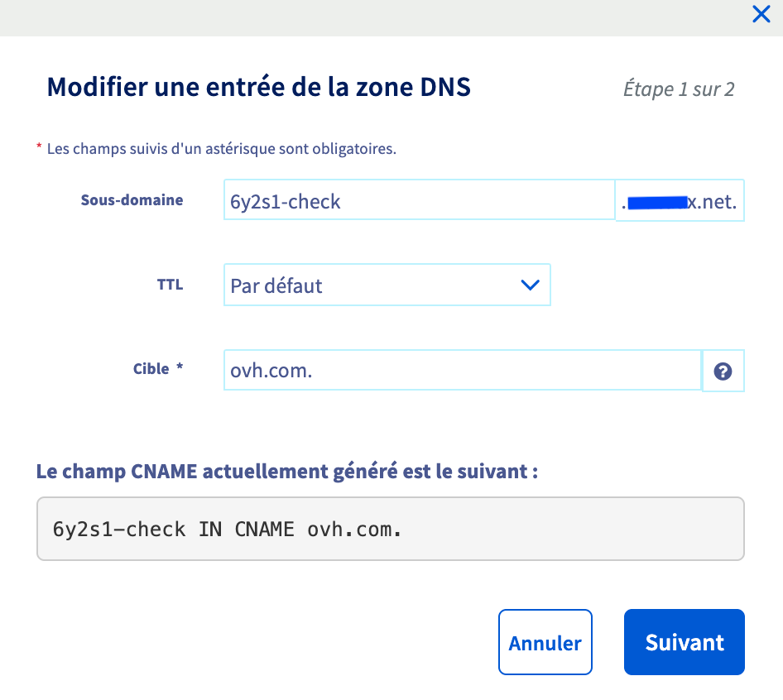The image size is (783, 700).
Task: Select the generated CNAME record preview box
Action: [391, 529]
